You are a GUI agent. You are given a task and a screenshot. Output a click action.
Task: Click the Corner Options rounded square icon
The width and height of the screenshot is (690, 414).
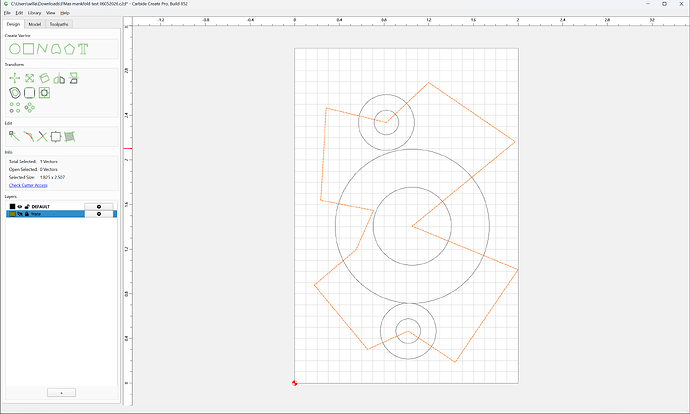pyautogui.click(x=29, y=93)
